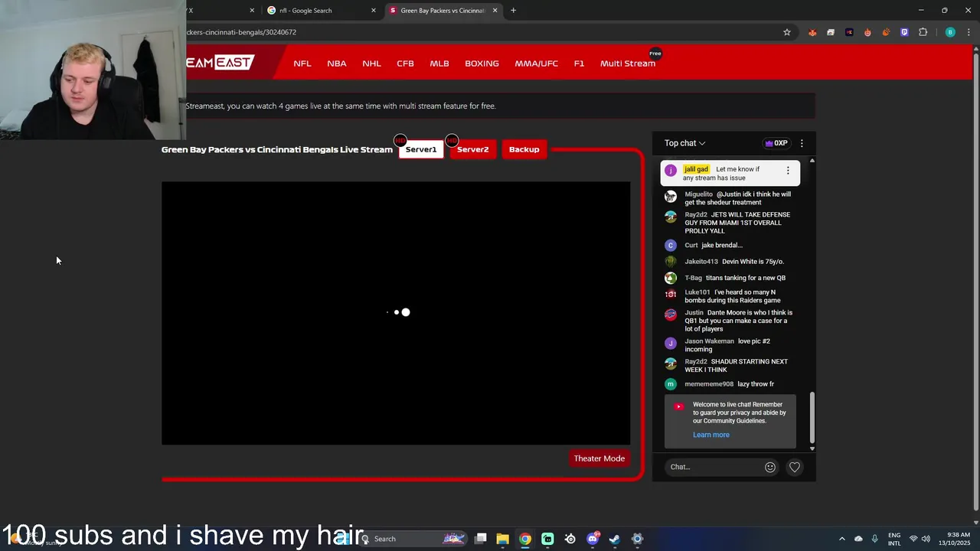Viewport: 980px width, 551px height.
Task: Open Steam from the taskbar
Action: (x=615, y=539)
